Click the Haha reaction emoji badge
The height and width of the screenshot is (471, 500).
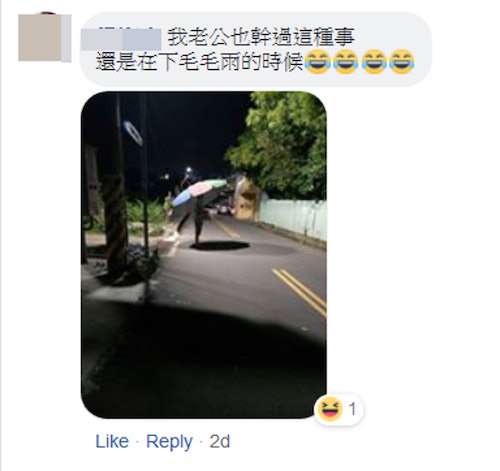(330, 409)
